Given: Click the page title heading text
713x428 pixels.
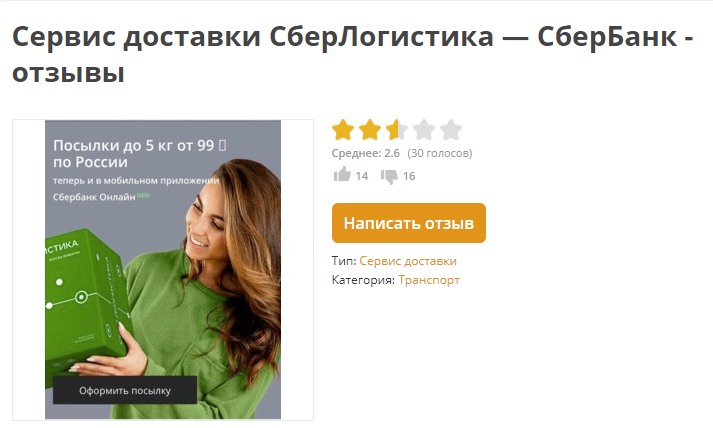Looking at the screenshot, I should click(x=353, y=55).
